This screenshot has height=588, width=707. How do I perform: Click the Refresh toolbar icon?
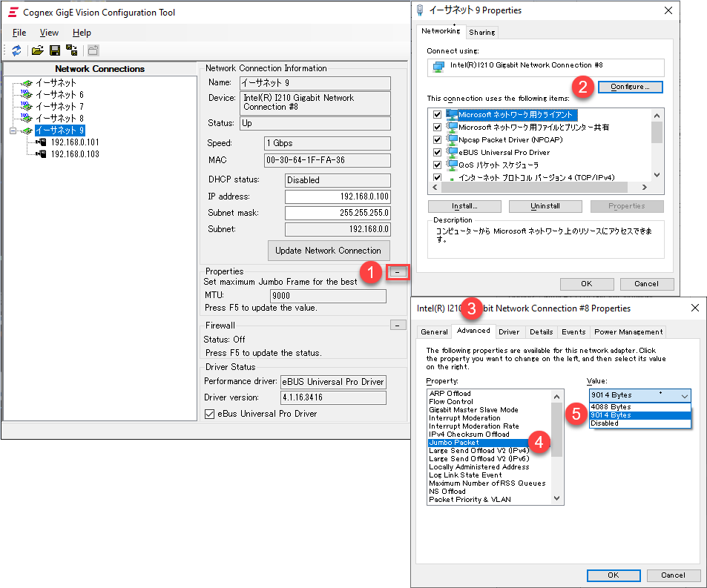tap(16, 50)
